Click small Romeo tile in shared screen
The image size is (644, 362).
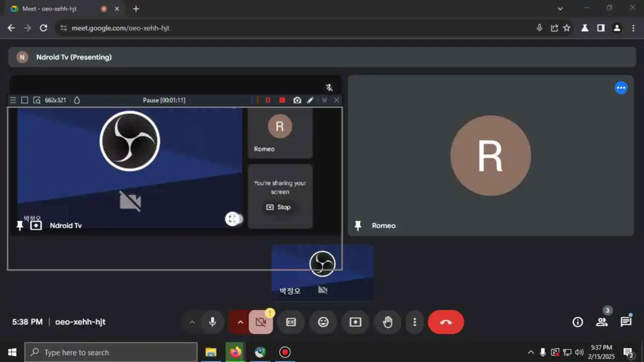pos(280,132)
